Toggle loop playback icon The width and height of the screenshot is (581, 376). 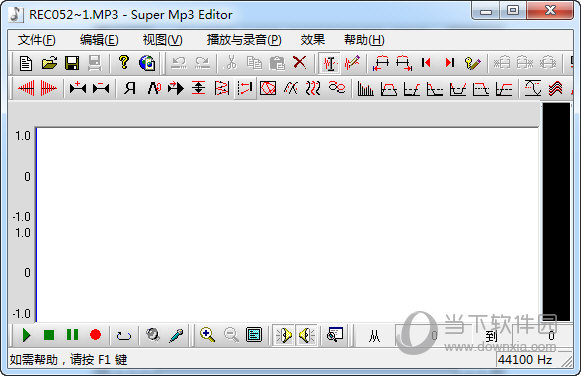pyautogui.click(x=124, y=336)
